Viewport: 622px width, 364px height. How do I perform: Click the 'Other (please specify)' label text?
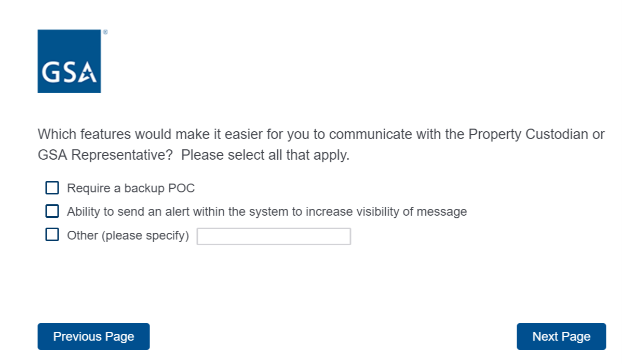click(x=128, y=235)
